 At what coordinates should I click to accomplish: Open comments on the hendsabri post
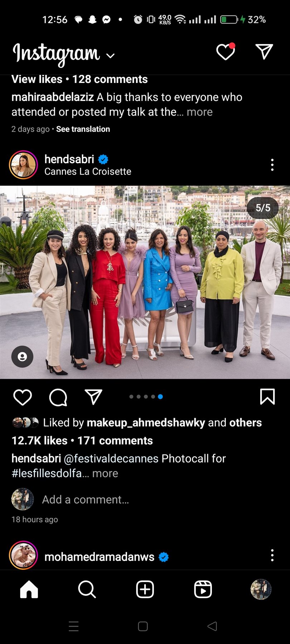pos(58,397)
